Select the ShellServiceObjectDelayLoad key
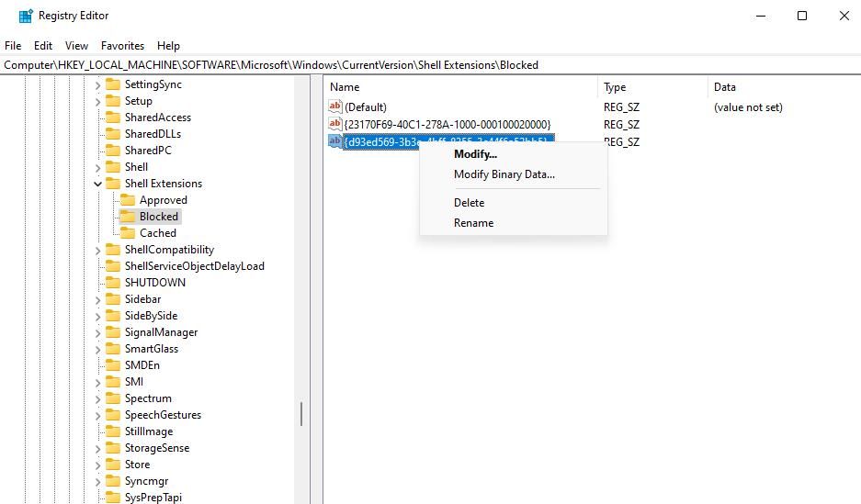 tap(195, 266)
